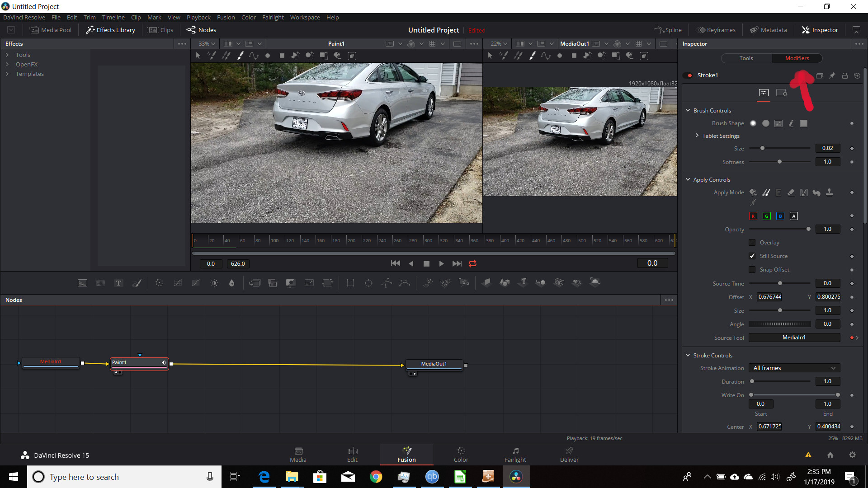Pick the Select arrow tool in Paint1 viewer
Screen dimensions: 868x488
(x=198, y=56)
